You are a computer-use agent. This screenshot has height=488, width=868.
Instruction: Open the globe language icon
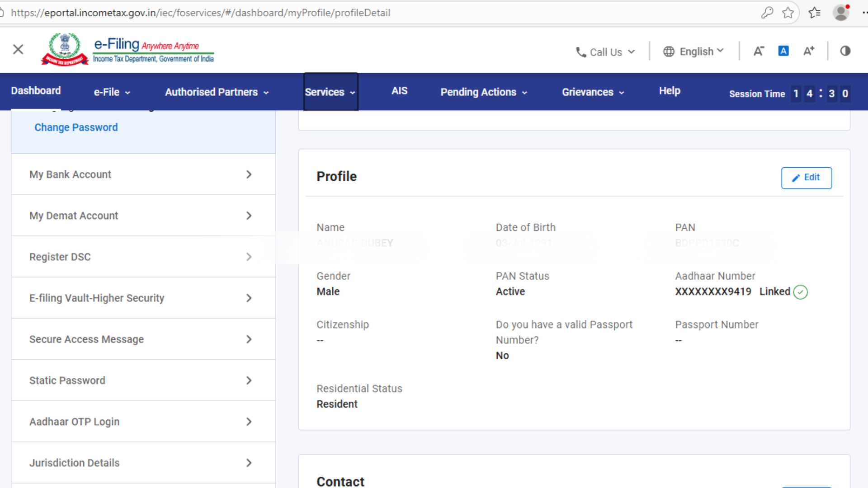click(x=669, y=52)
